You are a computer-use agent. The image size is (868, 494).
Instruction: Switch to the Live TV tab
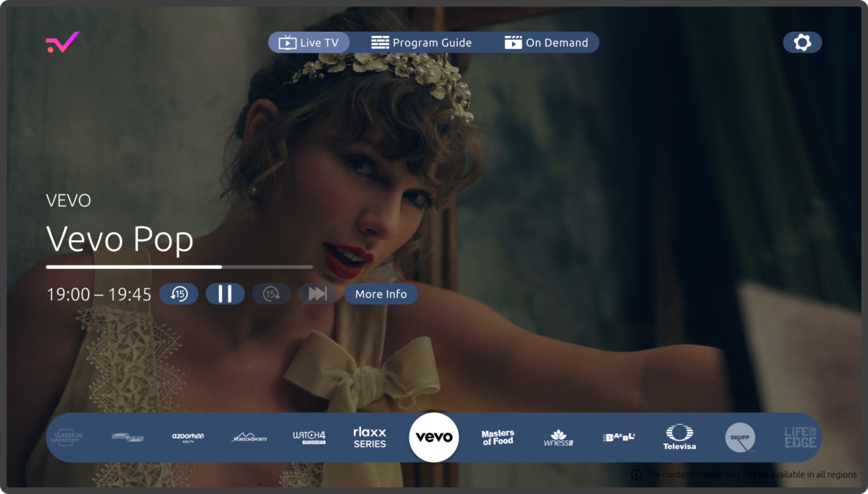click(x=309, y=43)
